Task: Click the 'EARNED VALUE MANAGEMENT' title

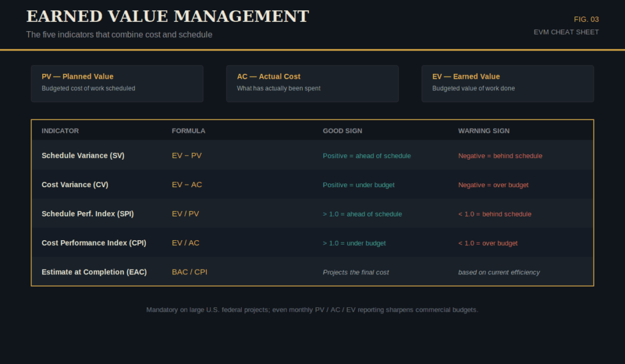Action: (x=167, y=16)
